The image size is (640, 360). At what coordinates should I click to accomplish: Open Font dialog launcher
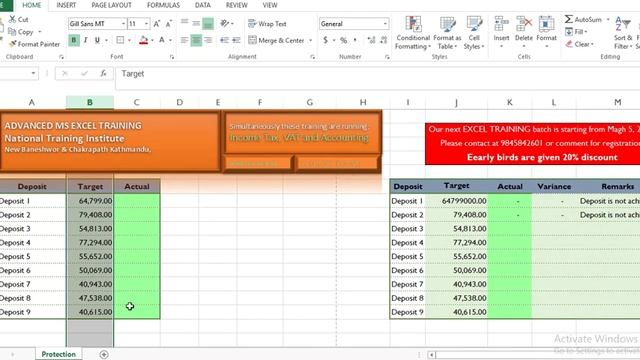[172, 57]
